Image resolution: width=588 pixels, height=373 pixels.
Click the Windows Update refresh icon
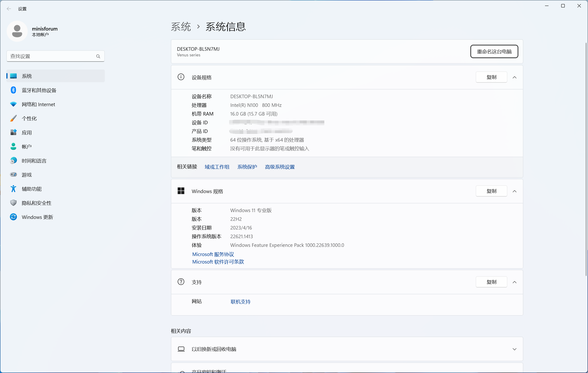[x=13, y=217]
